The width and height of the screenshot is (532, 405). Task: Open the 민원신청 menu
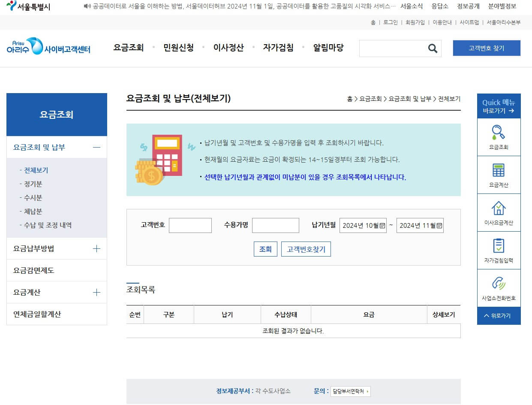pos(179,48)
